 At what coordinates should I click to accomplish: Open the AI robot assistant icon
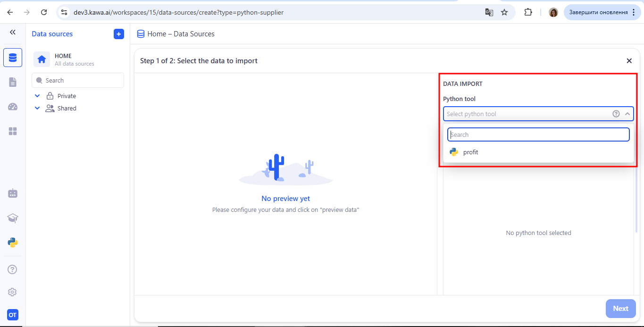[x=13, y=193]
